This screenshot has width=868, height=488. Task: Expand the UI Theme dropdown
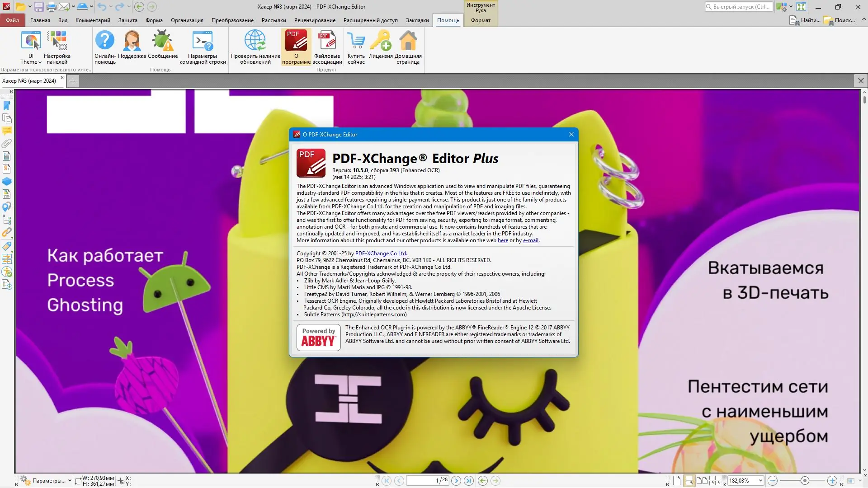pyautogui.click(x=31, y=62)
